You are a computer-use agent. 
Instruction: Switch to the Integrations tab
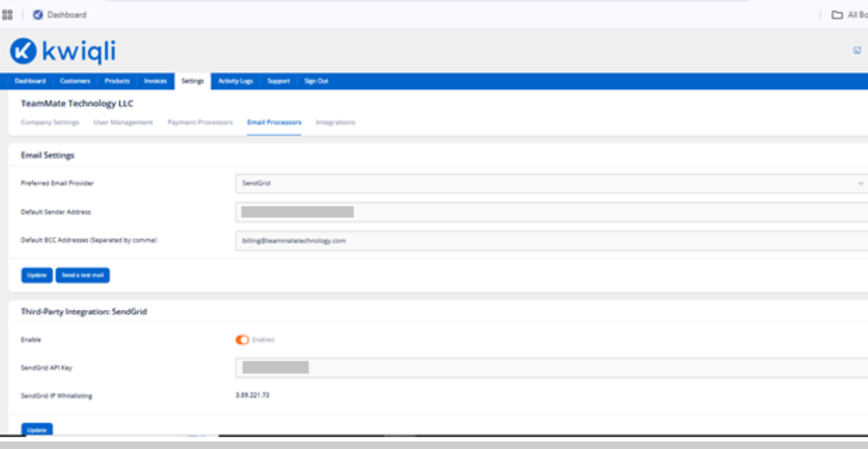point(335,122)
